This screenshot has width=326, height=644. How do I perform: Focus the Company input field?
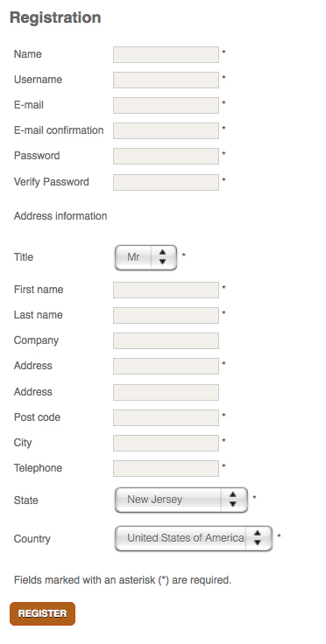[x=166, y=341]
